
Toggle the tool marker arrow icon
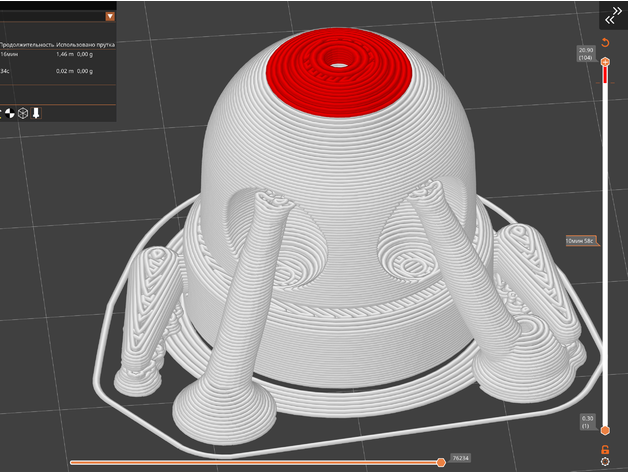[36, 113]
